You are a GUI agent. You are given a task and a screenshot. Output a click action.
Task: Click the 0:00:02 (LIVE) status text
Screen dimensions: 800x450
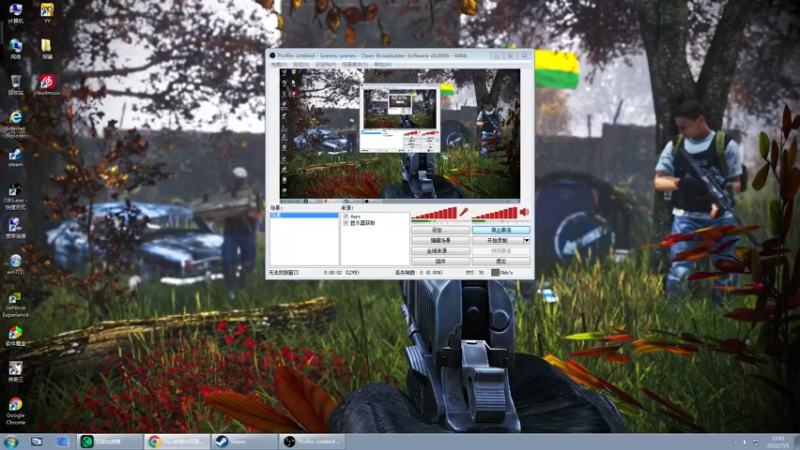click(341, 272)
